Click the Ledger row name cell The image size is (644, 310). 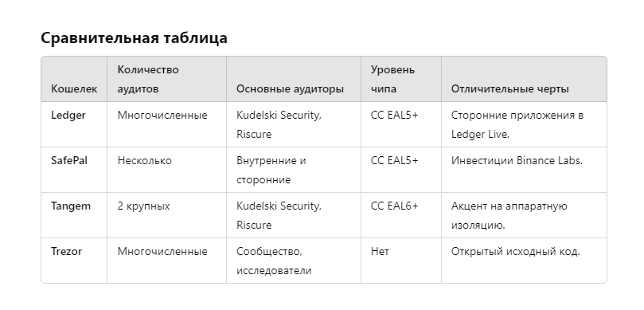[74, 124]
